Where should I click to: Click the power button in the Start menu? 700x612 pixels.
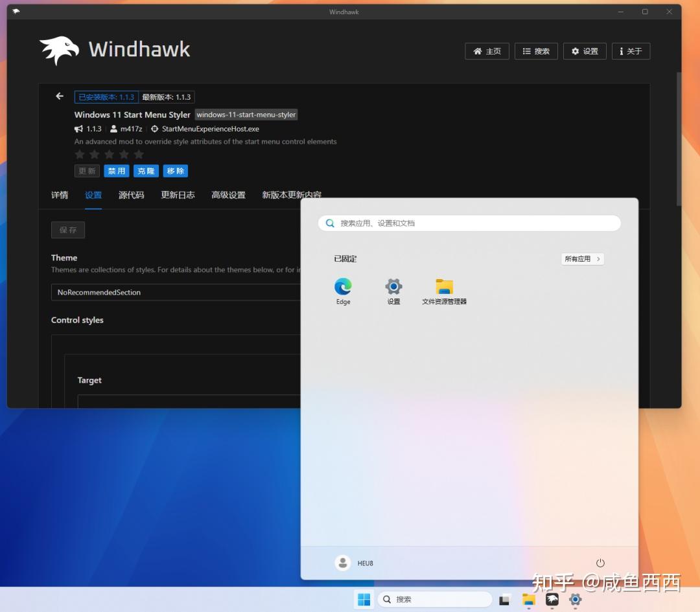click(x=600, y=563)
